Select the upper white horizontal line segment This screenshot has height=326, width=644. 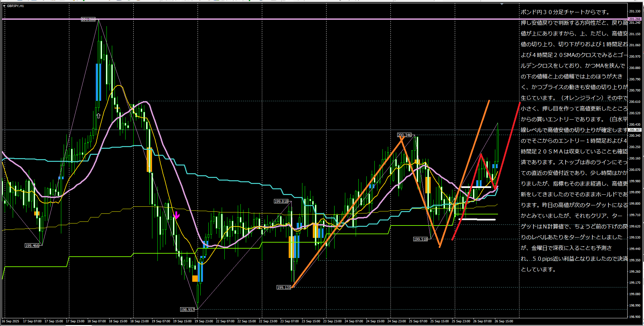coord(476,187)
